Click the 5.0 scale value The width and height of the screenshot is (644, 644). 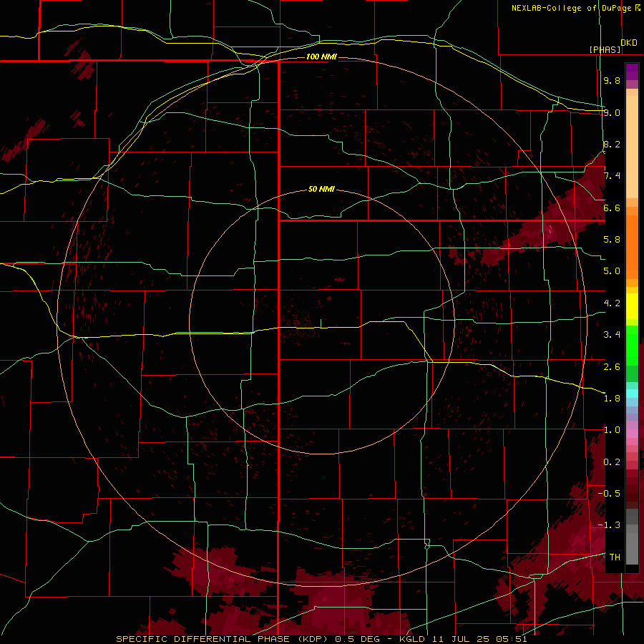click(612, 271)
